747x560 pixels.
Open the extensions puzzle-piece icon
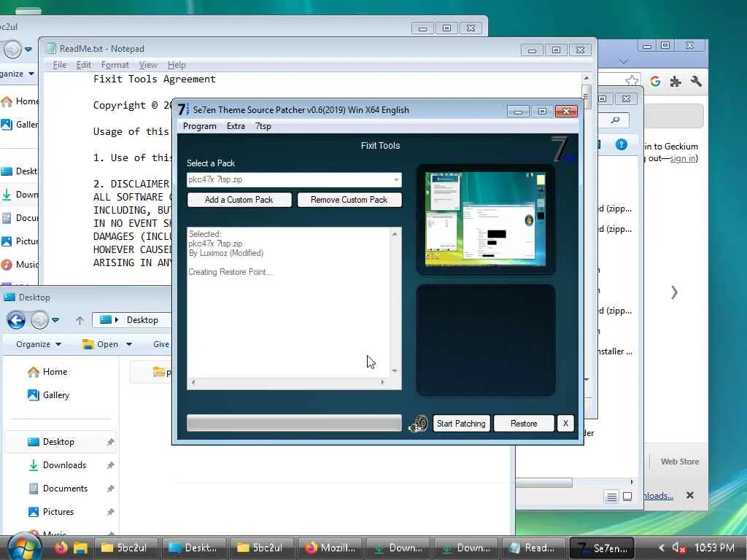pos(675,82)
